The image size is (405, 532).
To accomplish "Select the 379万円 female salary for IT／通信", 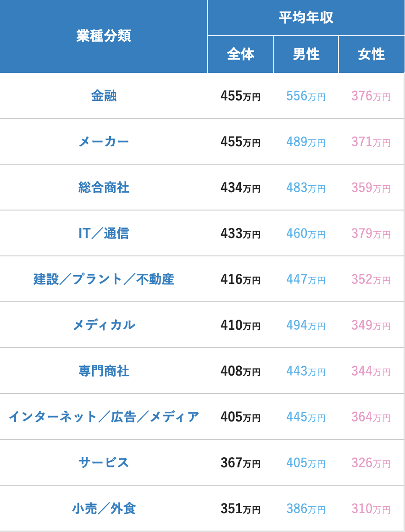I will 371,234.
